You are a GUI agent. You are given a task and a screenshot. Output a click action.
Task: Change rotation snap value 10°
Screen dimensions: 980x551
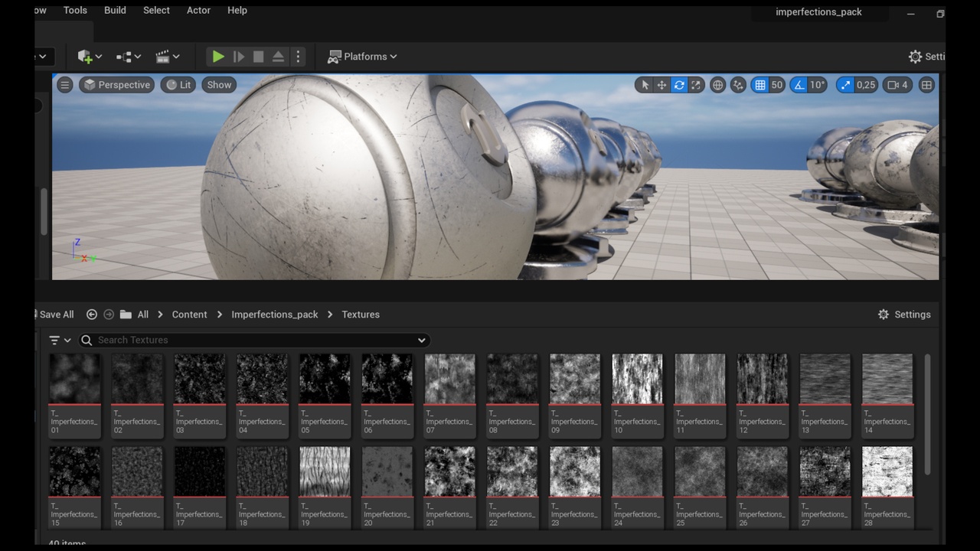click(x=818, y=85)
